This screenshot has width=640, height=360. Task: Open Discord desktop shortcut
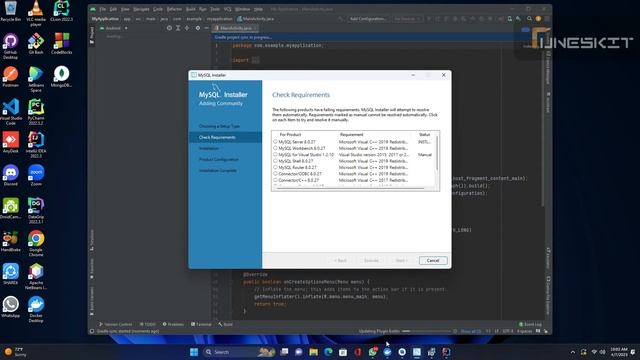click(11, 176)
